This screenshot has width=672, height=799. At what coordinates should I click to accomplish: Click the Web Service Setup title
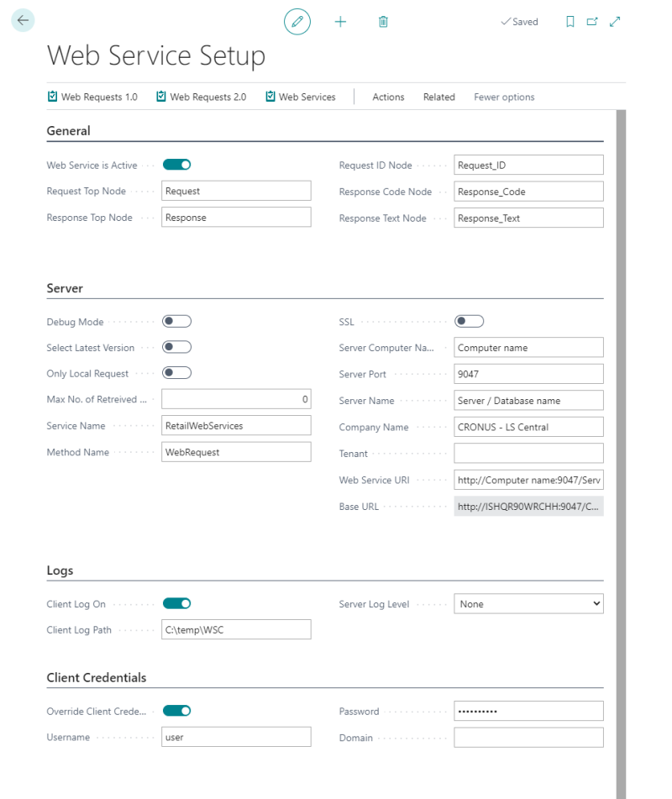pos(156,55)
